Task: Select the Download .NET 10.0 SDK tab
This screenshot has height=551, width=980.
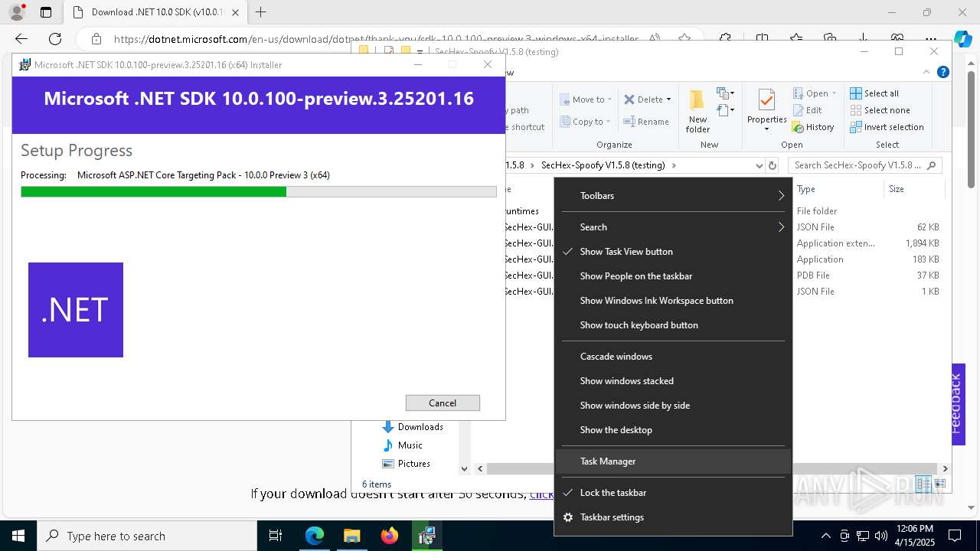Action: tap(155, 12)
